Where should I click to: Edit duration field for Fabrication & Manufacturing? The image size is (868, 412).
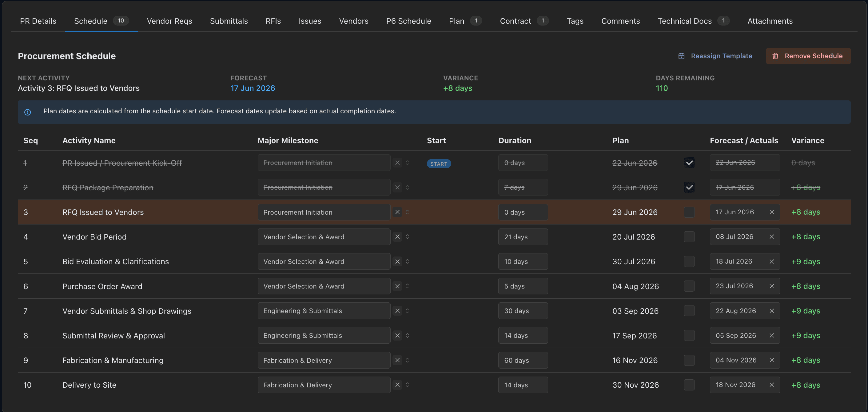pyautogui.click(x=523, y=360)
